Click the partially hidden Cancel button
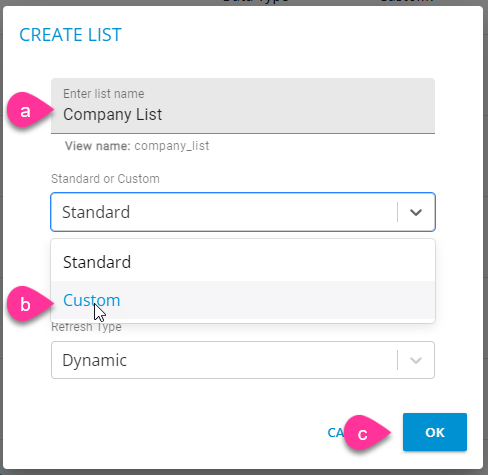The width and height of the screenshot is (488, 475). click(335, 433)
